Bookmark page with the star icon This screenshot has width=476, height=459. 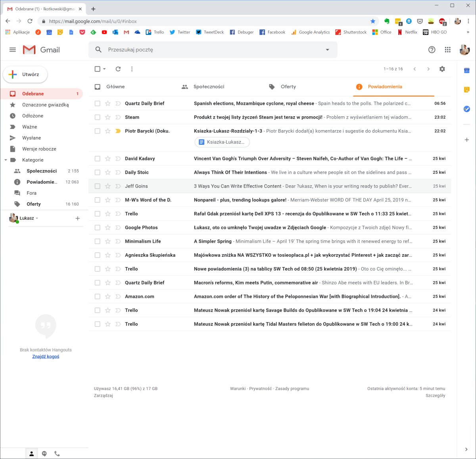(373, 21)
